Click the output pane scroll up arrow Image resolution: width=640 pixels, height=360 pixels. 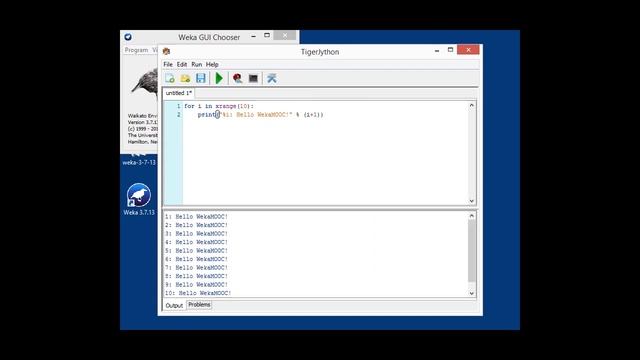click(x=472, y=216)
